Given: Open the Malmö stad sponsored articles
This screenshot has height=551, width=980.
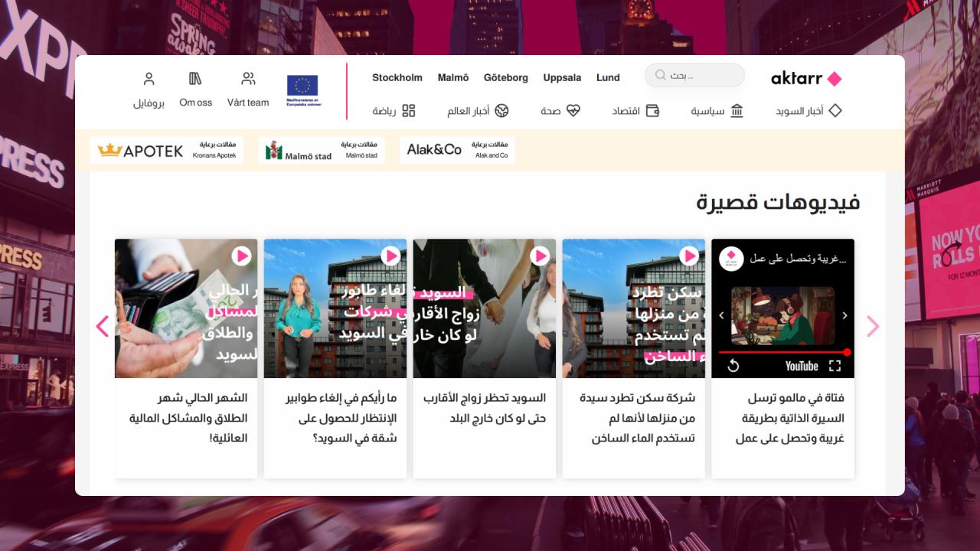Looking at the screenshot, I should 322,150.
